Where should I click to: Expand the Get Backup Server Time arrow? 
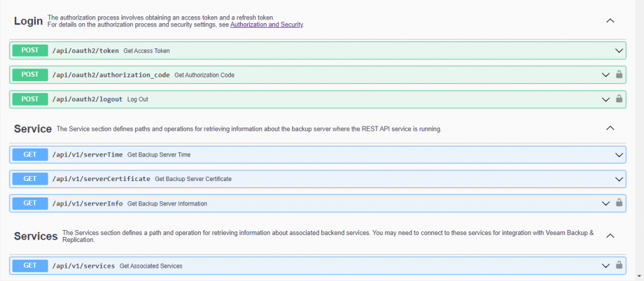(619, 155)
